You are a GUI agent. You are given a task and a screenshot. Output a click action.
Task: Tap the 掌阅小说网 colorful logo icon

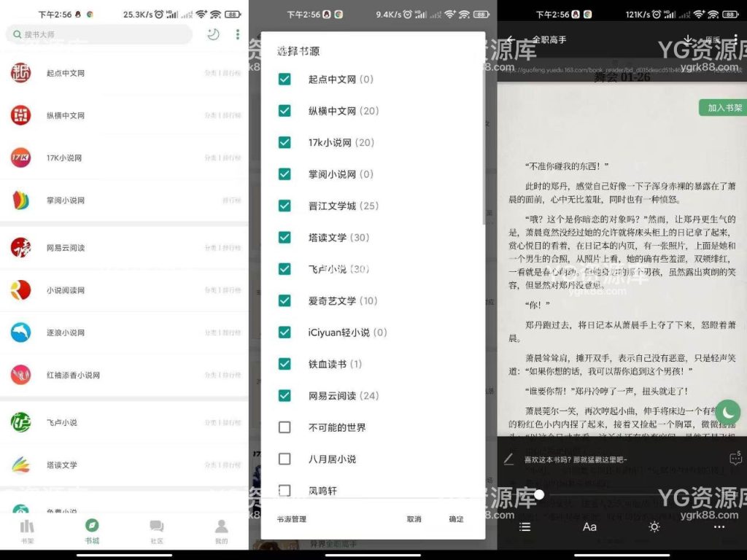click(20, 200)
